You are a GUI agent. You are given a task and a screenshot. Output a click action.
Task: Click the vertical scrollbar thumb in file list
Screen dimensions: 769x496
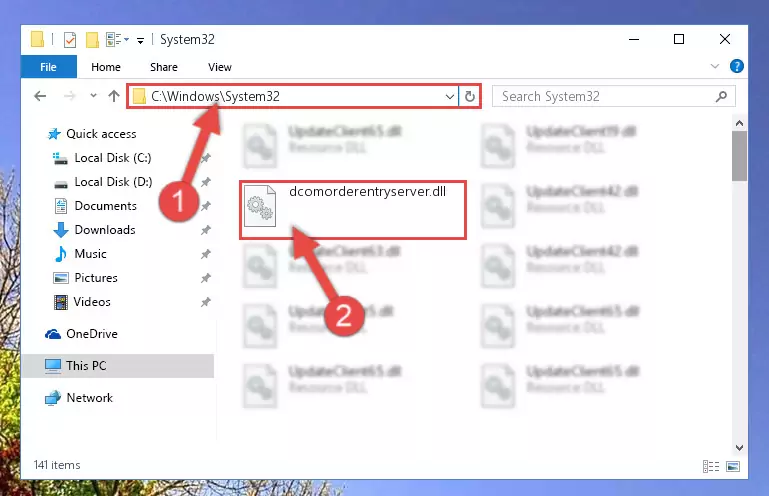tap(740, 157)
